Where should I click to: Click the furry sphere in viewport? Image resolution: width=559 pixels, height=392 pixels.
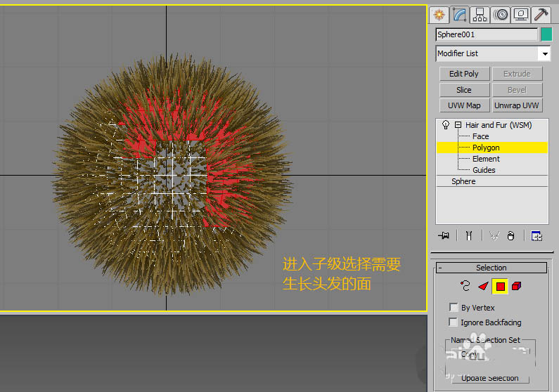[173, 176]
